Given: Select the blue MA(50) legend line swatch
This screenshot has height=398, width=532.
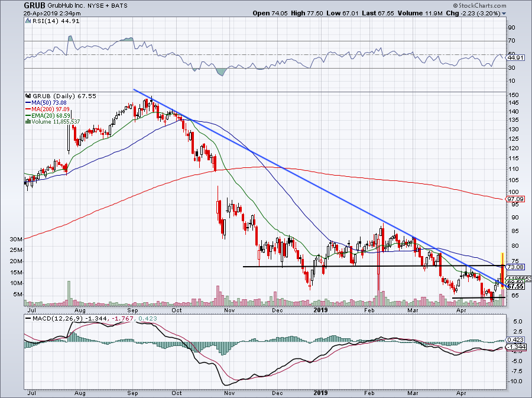Looking at the screenshot, I should tap(28, 103).
